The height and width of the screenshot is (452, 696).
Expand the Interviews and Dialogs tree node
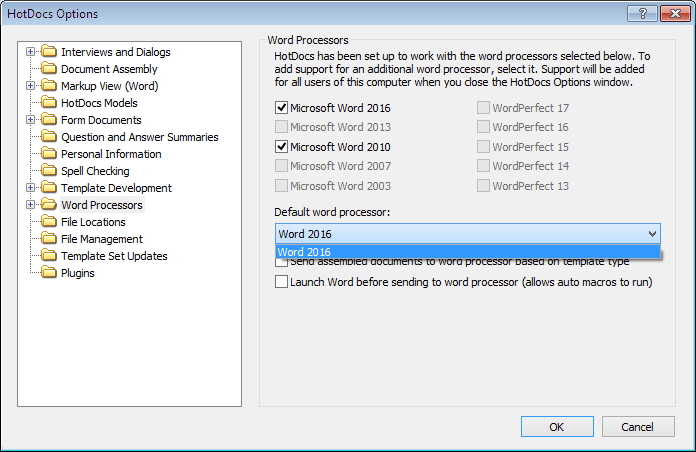coord(31,52)
